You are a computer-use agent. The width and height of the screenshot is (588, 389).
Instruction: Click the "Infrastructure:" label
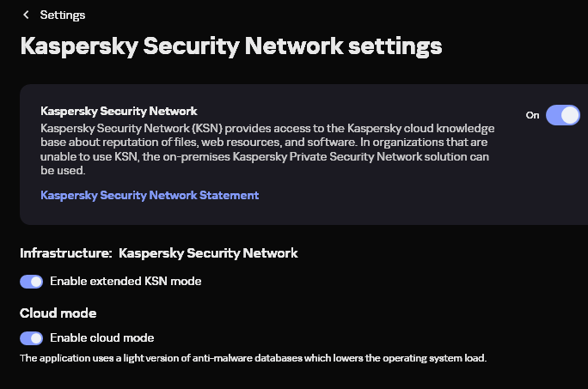coord(66,253)
